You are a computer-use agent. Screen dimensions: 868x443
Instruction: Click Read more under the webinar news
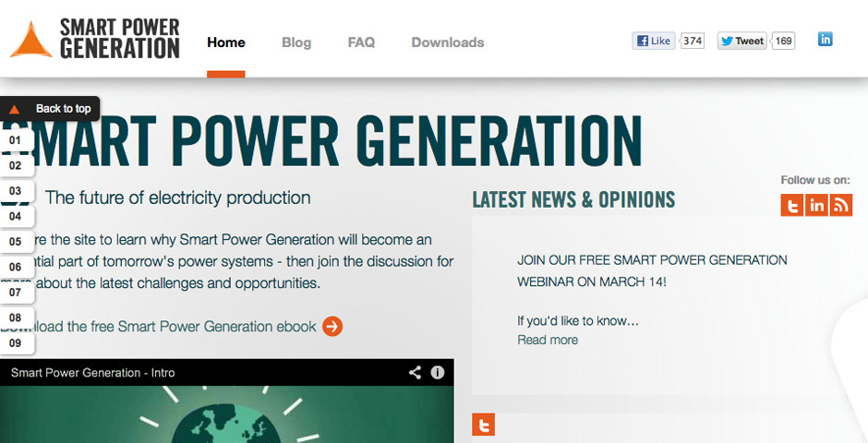click(x=548, y=340)
